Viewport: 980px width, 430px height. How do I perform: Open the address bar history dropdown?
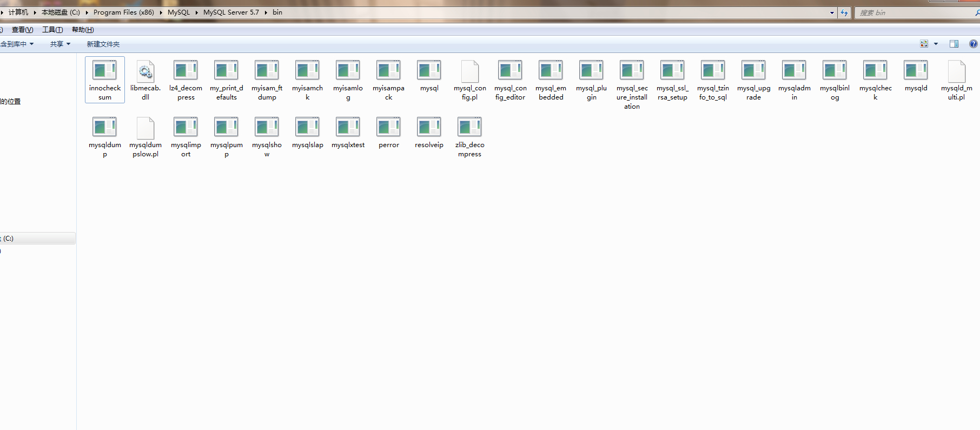(x=832, y=12)
